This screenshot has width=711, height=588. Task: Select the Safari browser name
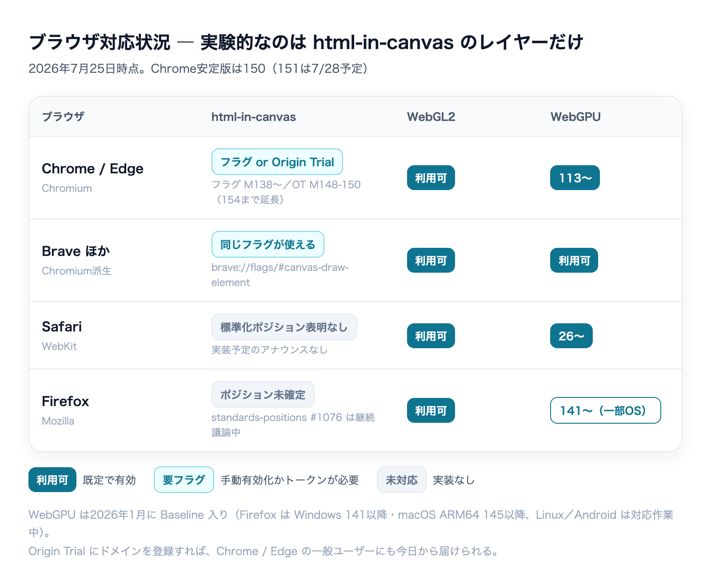62,327
